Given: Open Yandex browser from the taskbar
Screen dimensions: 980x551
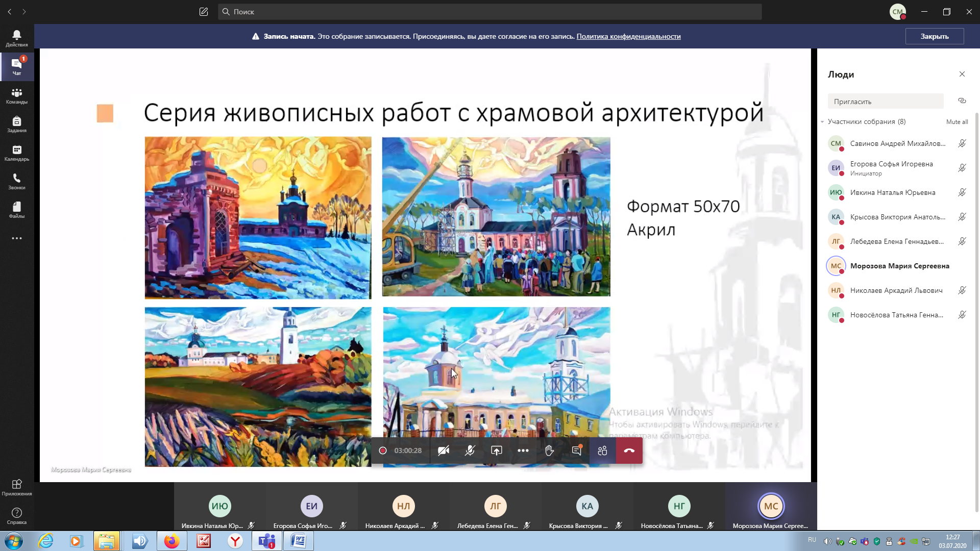Looking at the screenshot, I should pyautogui.click(x=235, y=541).
